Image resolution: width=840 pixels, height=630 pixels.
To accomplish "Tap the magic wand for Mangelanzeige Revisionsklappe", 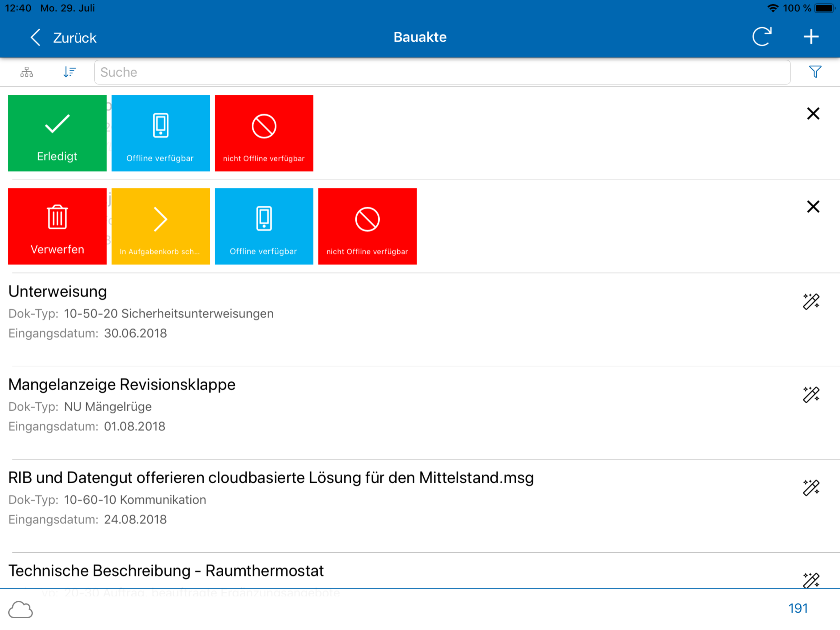I will (x=811, y=395).
